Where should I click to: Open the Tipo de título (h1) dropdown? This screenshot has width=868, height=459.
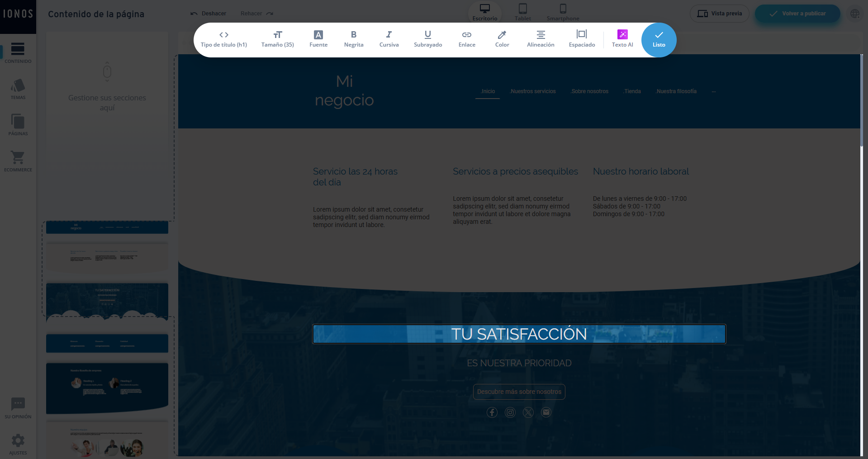click(x=224, y=38)
